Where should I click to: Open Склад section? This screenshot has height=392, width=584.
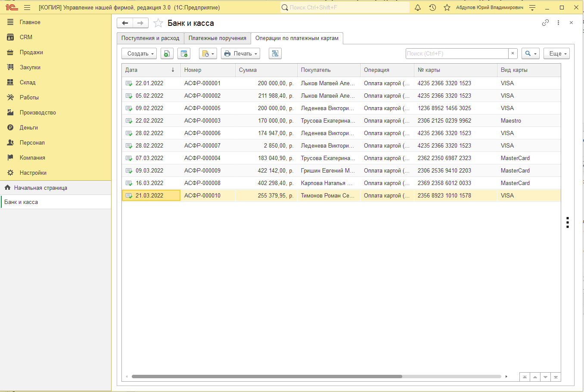tap(56, 82)
